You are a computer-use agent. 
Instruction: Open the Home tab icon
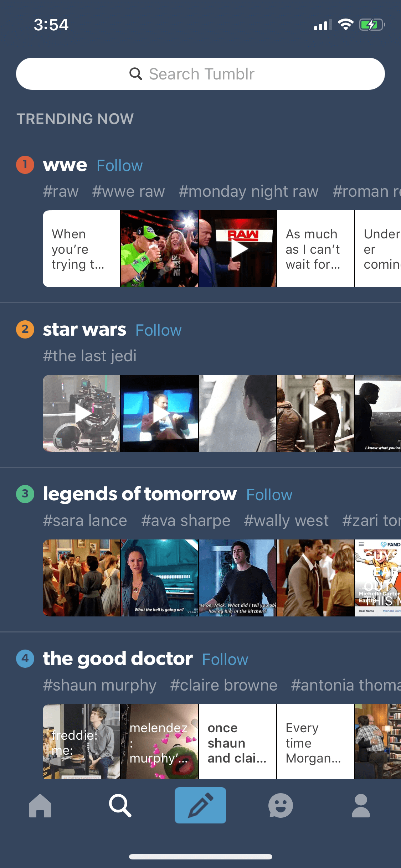pyautogui.click(x=40, y=805)
